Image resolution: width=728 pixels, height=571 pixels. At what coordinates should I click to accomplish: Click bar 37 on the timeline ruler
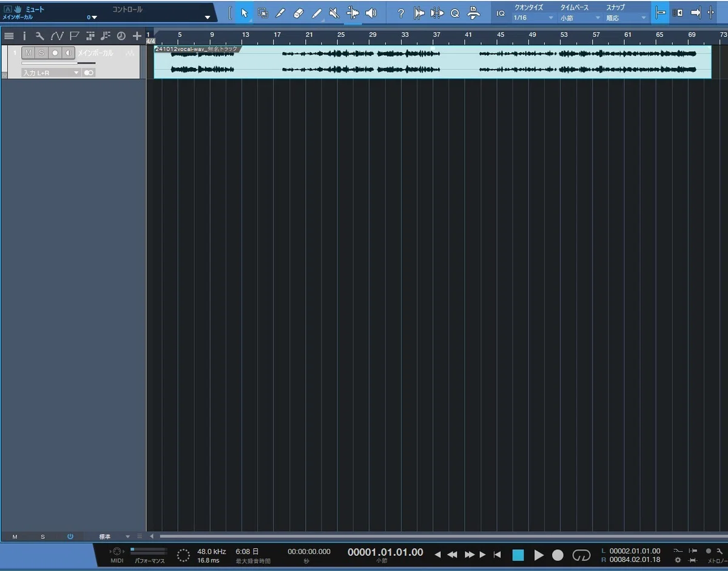[x=436, y=35]
